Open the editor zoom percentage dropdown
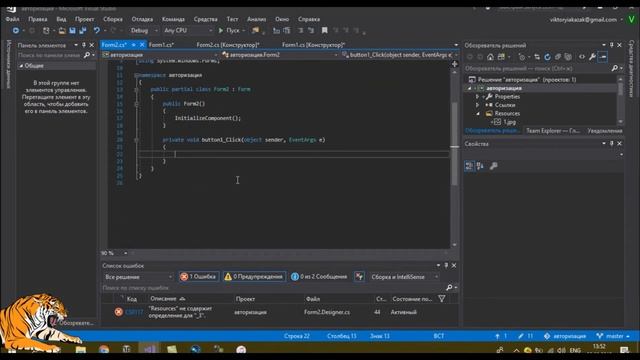640x360 pixels. 125,253
